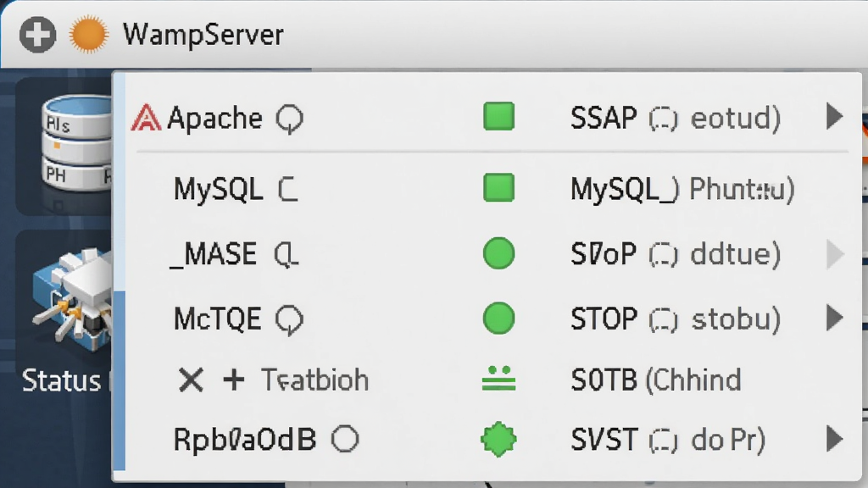
Task: Click the S0TB (Chhind action text
Action: click(x=656, y=380)
